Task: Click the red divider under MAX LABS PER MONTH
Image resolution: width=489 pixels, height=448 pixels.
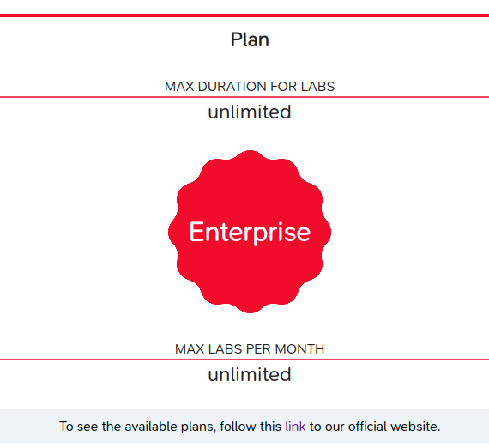Action: [244, 360]
